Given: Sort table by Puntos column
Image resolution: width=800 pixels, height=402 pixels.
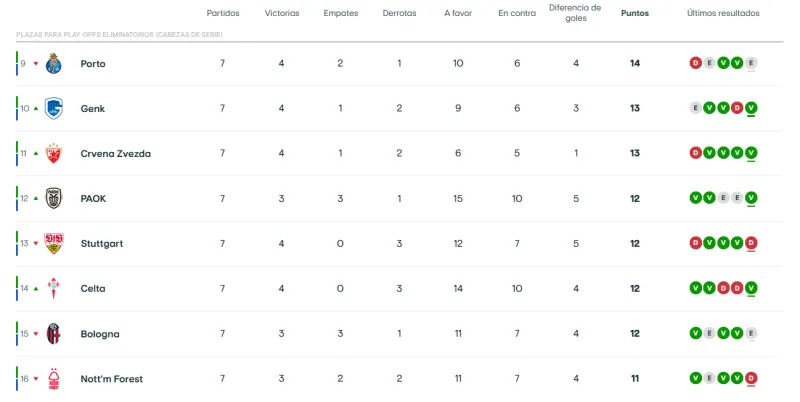Looking at the screenshot, I should [x=634, y=14].
